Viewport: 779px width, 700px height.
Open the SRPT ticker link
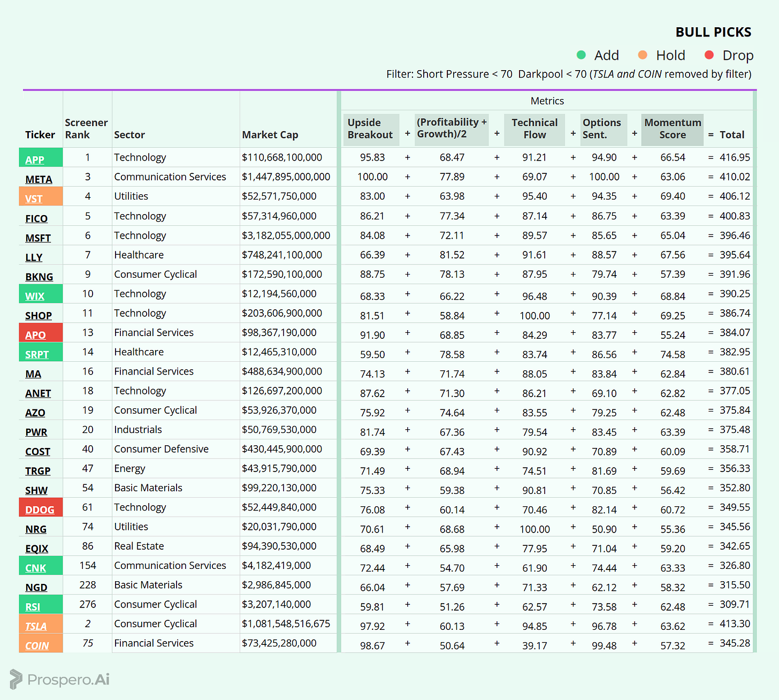coord(37,354)
